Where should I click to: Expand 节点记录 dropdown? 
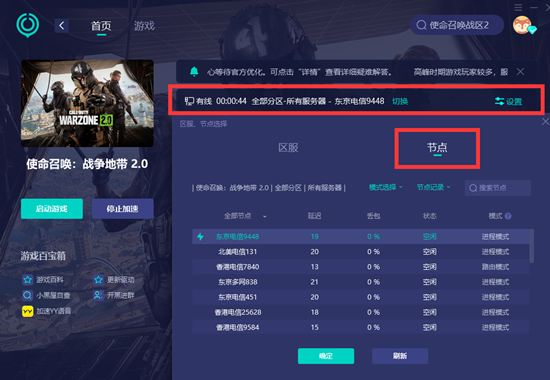434,187
